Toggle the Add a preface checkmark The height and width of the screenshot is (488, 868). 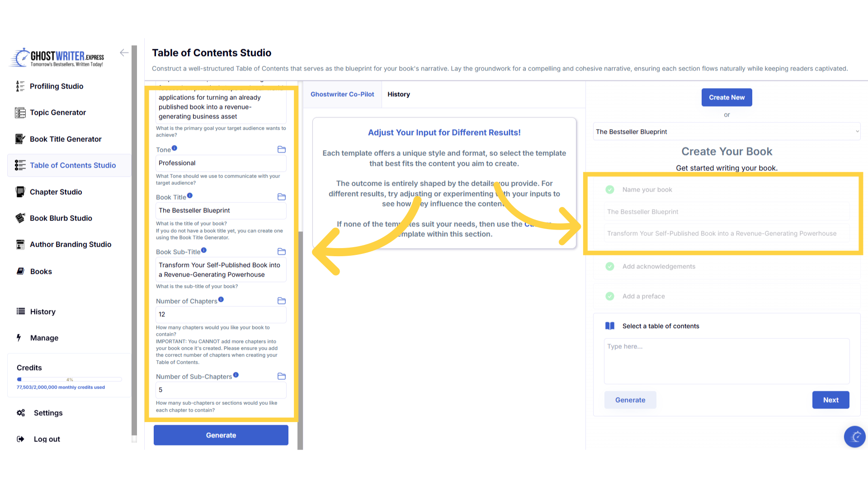(610, 296)
